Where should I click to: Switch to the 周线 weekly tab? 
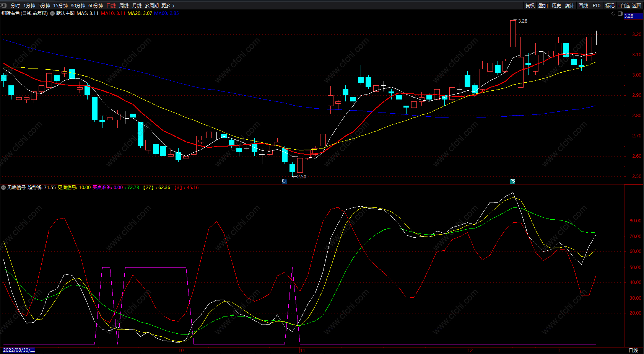click(x=124, y=5)
